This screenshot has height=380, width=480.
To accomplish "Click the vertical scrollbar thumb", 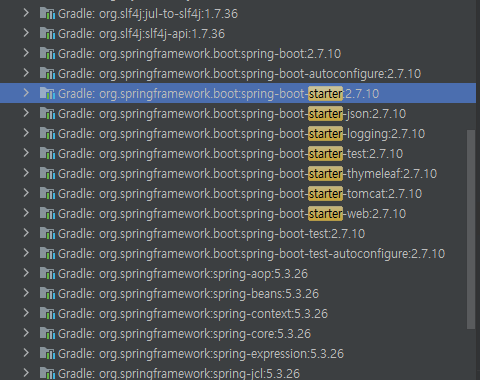I will click(471, 229).
